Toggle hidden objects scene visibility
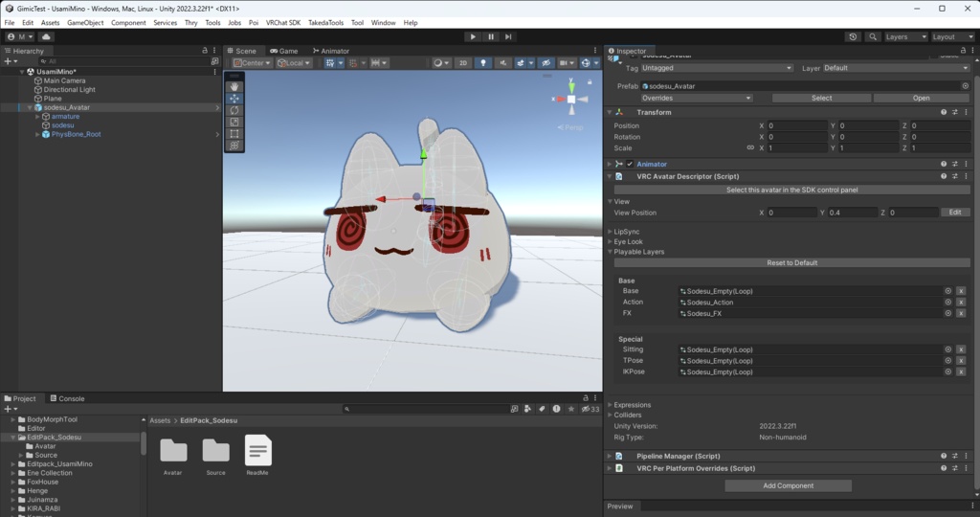Screen dimensions: 980x517 click(x=546, y=63)
